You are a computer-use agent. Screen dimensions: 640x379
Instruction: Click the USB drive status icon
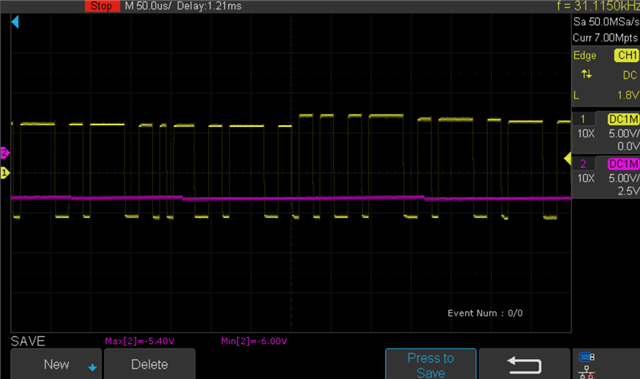pyautogui.click(x=587, y=357)
